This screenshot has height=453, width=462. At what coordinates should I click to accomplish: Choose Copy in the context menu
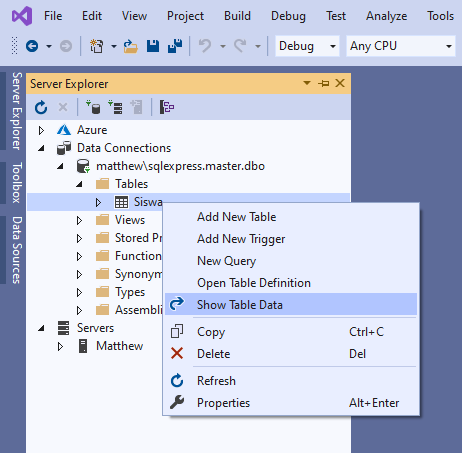coord(291,332)
